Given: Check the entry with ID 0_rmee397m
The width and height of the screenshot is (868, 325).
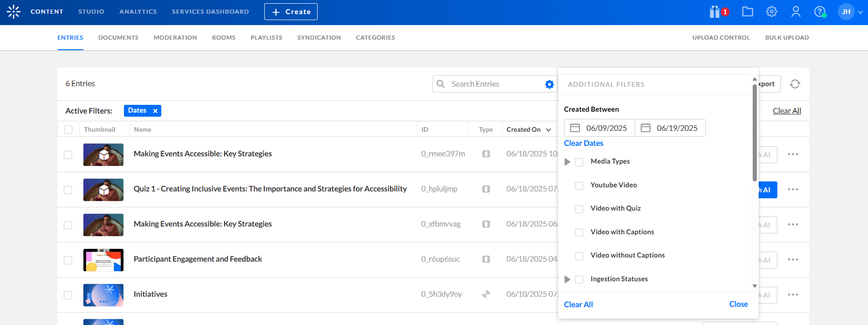Looking at the screenshot, I should (x=68, y=155).
